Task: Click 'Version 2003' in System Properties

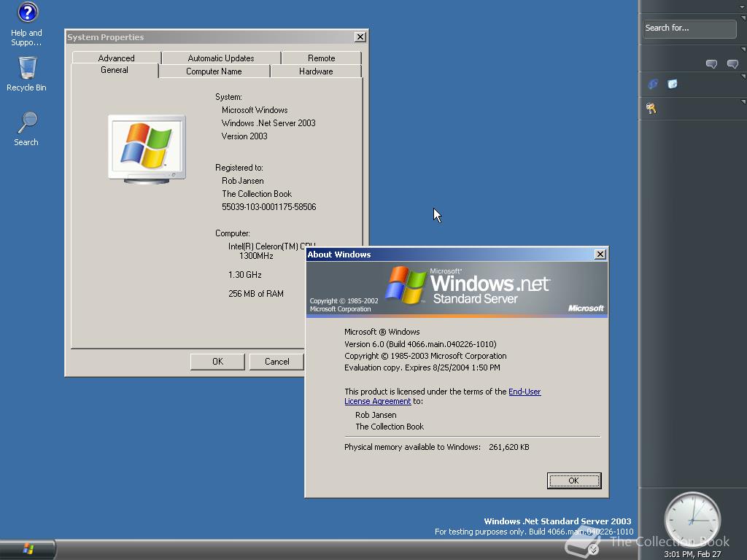Action: (244, 136)
